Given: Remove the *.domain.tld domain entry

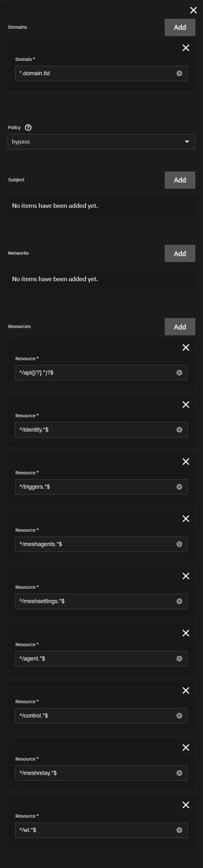Looking at the screenshot, I should (x=186, y=48).
